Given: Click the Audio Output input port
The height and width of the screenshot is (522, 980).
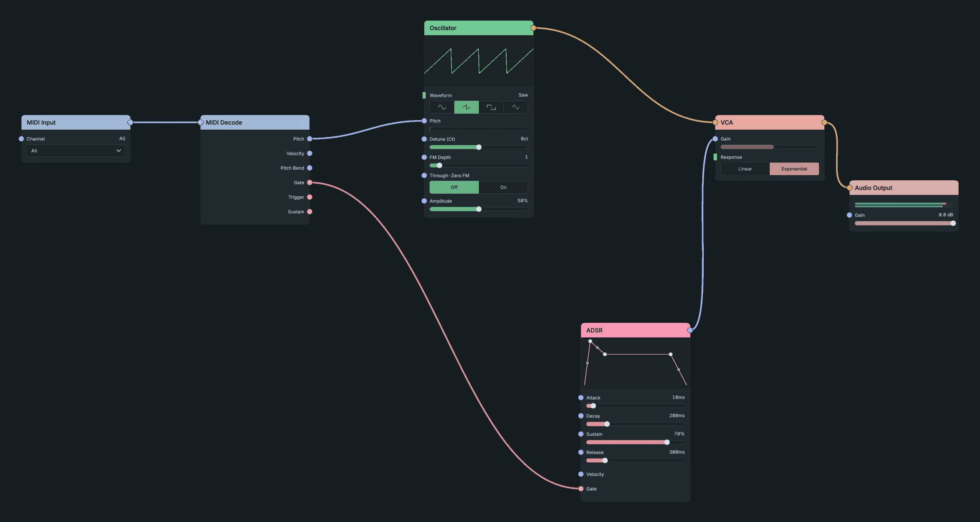Looking at the screenshot, I should 849,188.
